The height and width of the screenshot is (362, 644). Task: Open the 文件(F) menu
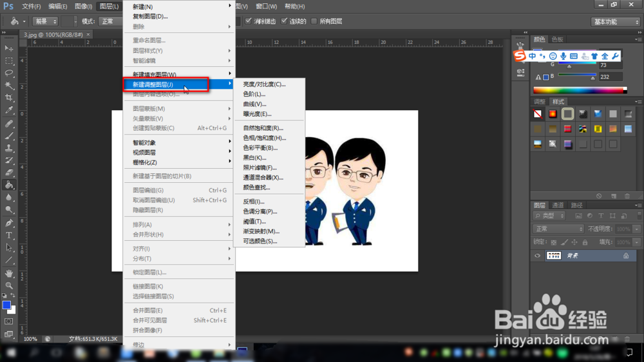[x=31, y=6]
